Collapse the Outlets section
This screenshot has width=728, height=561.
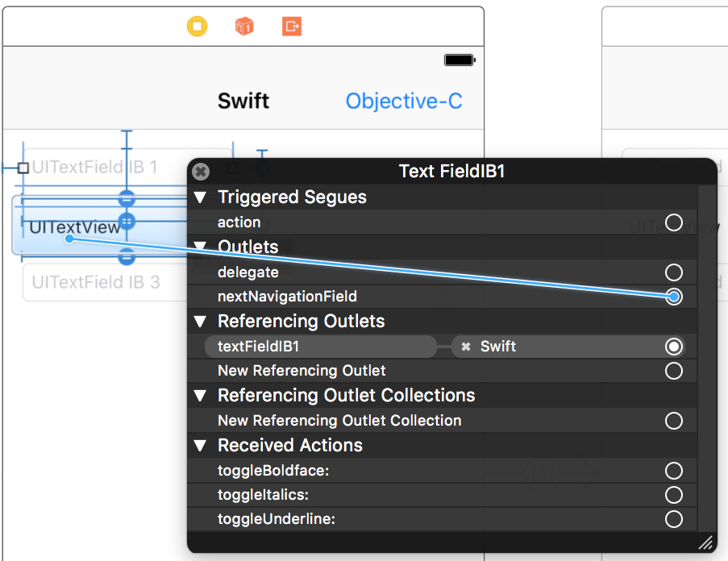tap(200, 247)
